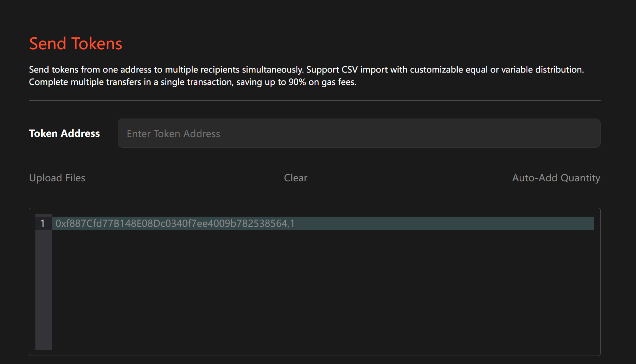Click the quantity 1 after the comma

292,224
